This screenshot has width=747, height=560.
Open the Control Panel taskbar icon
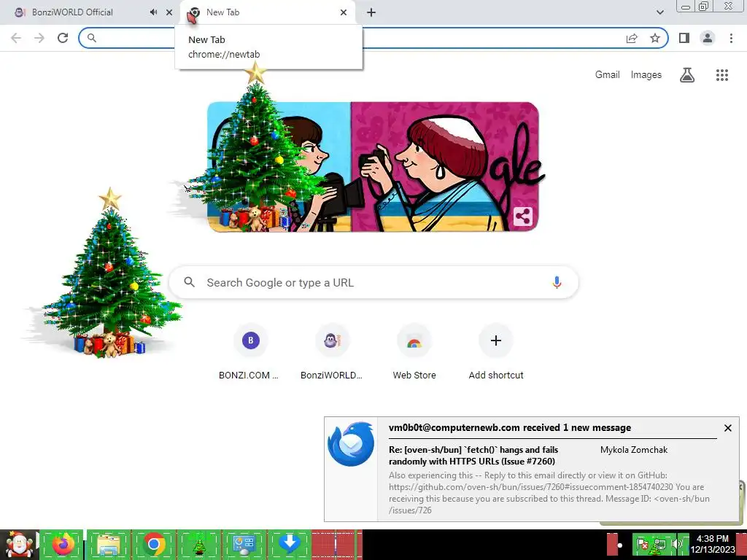click(244, 545)
